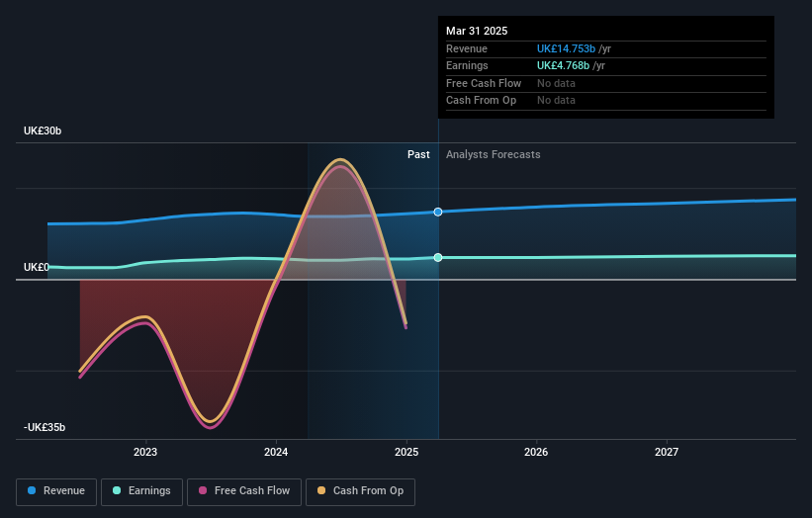Click the Cash From Op tooltip row label
This screenshot has width=812, height=518.
pos(481,101)
